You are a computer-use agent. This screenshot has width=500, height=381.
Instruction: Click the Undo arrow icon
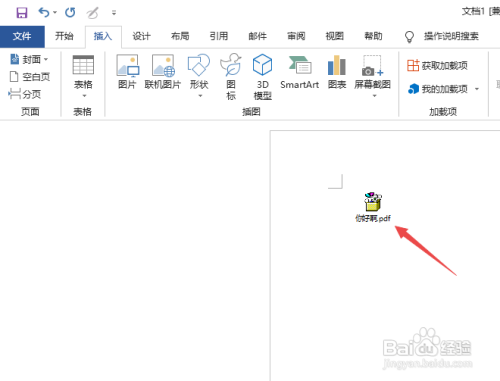pos(44,13)
